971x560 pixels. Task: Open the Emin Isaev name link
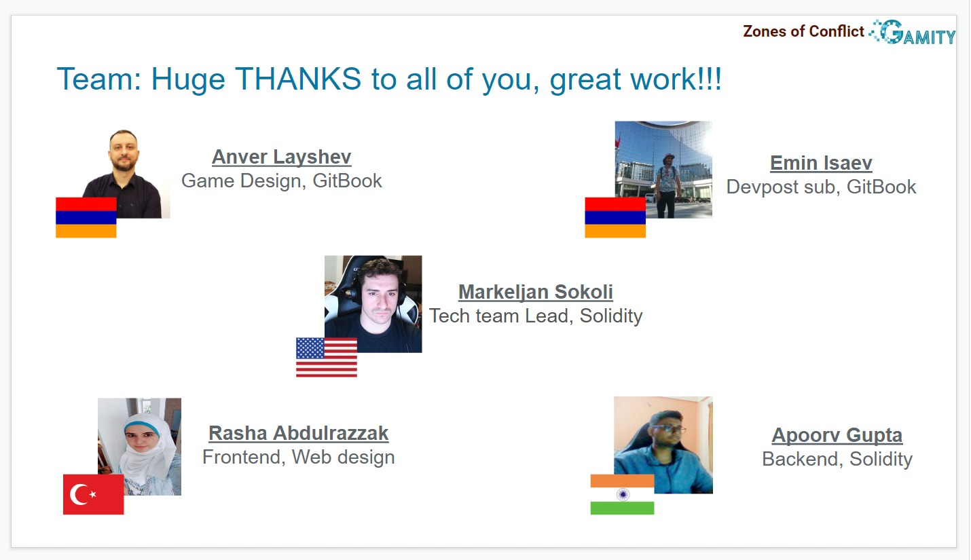click(821, 163)
